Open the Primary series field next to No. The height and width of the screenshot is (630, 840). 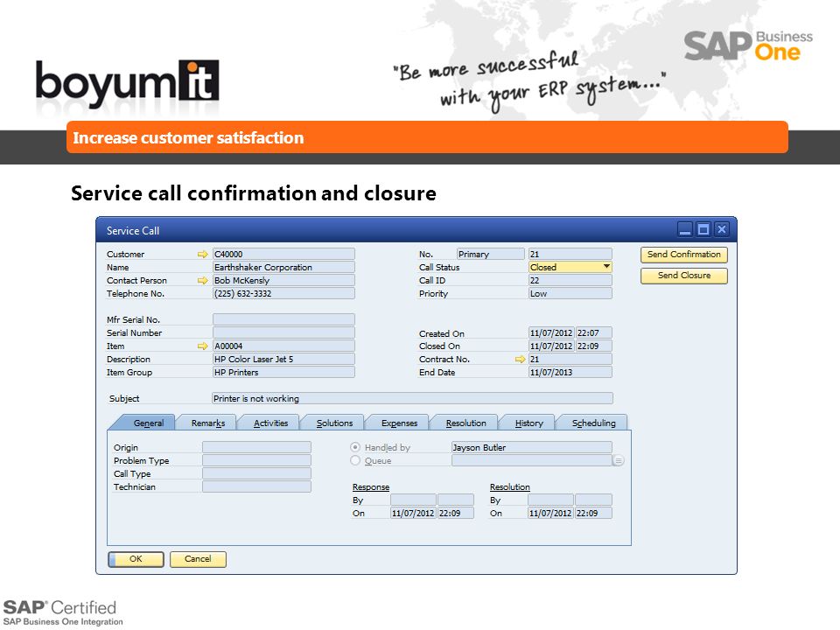[x=491, y=254]
